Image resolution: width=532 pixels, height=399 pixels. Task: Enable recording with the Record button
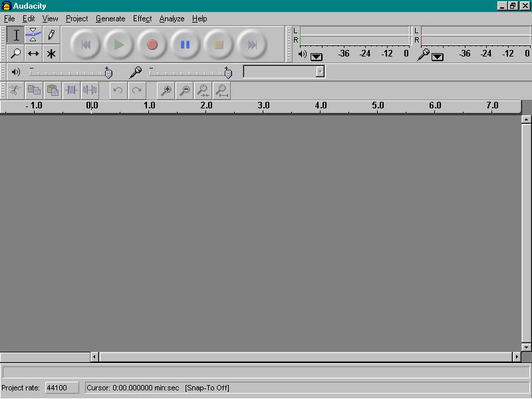pos(152,45)
